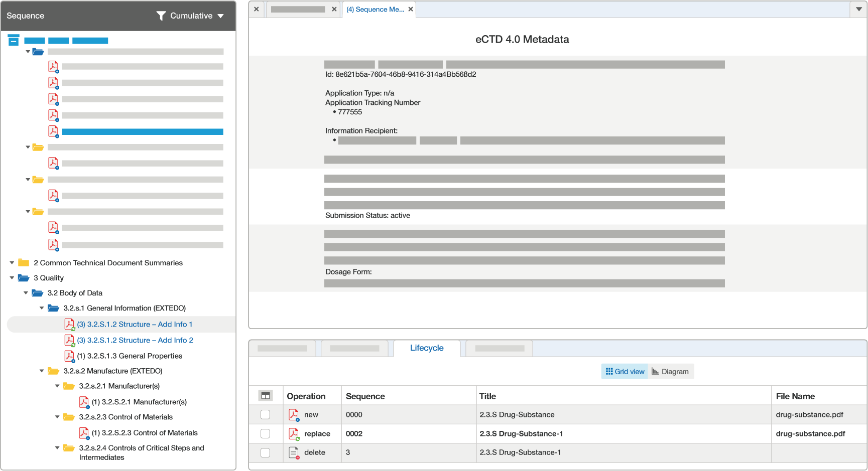Click the Title column header
Viewport: 868px width, 471px height.
pos(487,396)
